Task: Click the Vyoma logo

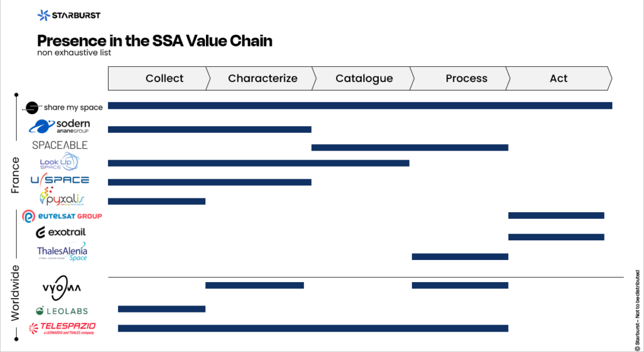Action: tap(61, 287)
